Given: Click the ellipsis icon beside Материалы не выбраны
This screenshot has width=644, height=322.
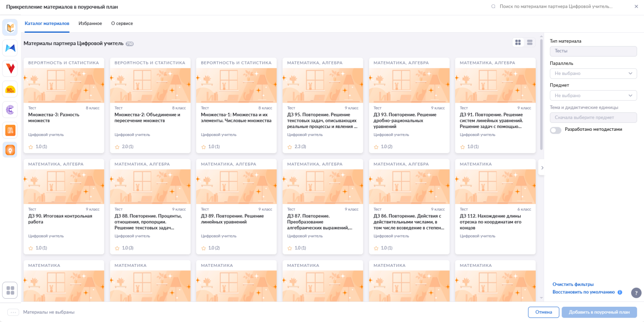Looking at the screenshot, I should [x=13, y=312].
